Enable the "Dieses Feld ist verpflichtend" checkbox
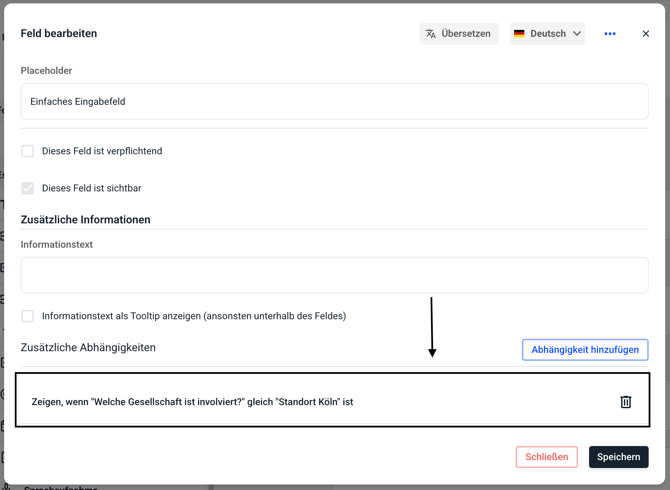This screenshot has width=670, height=490. (x=28, y=151)
